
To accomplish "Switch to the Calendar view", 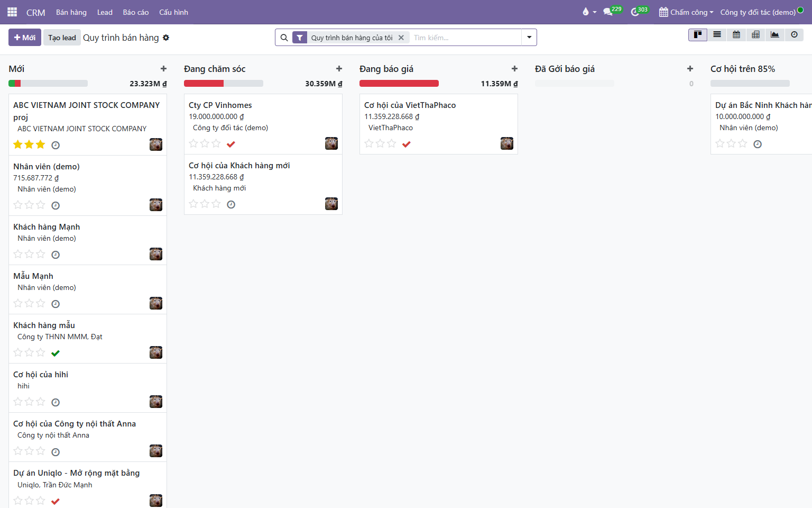I will point(736,35).
